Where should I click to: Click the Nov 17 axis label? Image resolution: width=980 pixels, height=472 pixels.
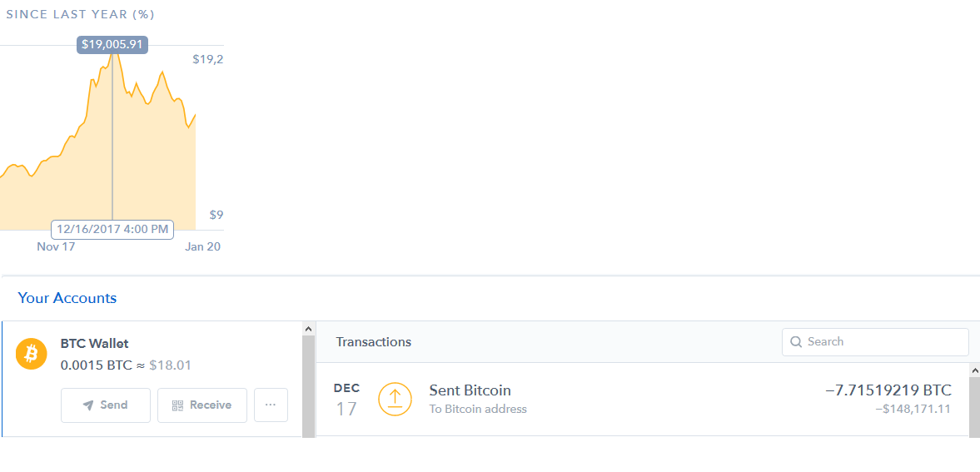click(x=56, y=246)
